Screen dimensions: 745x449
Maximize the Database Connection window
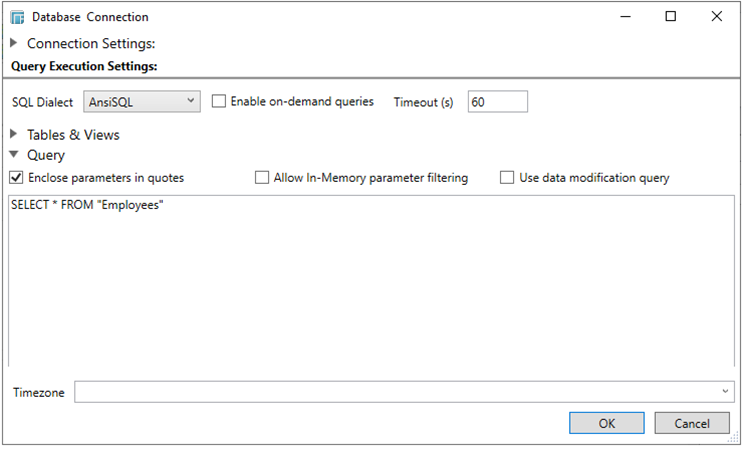(671, 17)
